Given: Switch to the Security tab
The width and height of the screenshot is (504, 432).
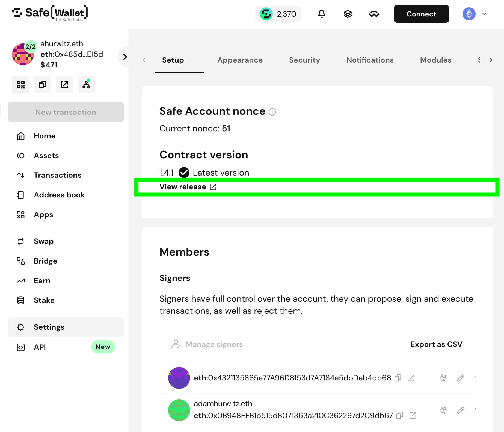Looking at the screenshot, I should click(304, 60).
